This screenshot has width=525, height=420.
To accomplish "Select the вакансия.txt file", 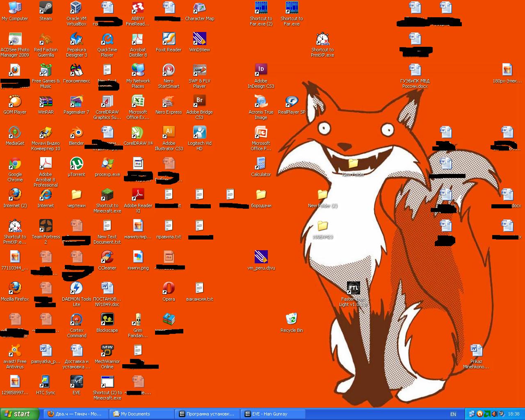I will click(199, 292).
